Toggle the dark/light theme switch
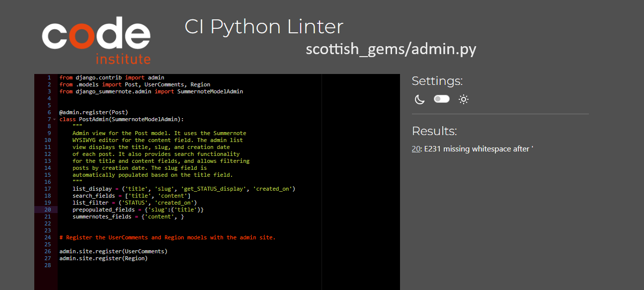644x290 pixels. [x=442, y=99]
